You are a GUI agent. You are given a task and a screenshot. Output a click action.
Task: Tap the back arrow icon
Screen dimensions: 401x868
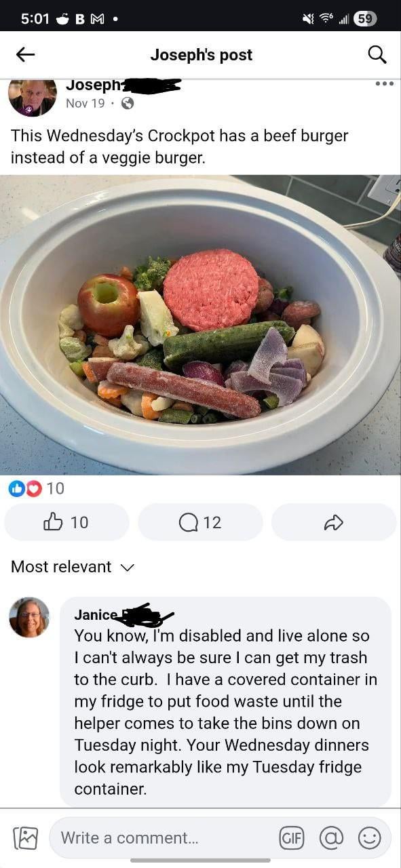(25, 55)
